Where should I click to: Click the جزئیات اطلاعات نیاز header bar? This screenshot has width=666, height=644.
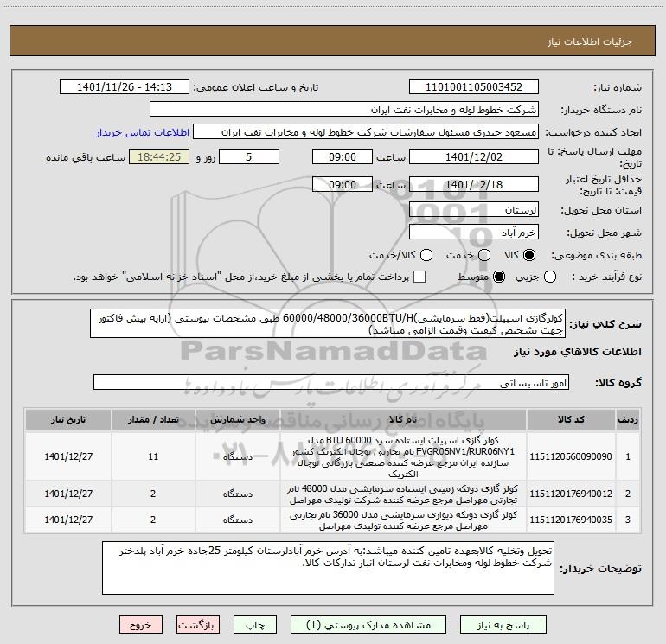tap(333, 41)
